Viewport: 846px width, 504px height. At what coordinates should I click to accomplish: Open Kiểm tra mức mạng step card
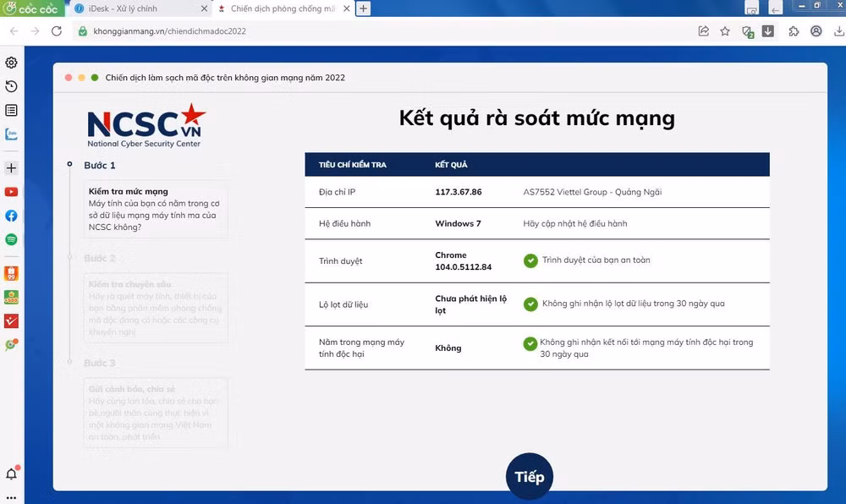(x=156, y=209)
